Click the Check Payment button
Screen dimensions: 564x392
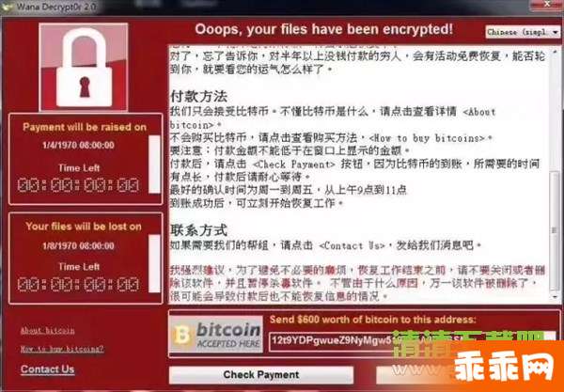261,375
